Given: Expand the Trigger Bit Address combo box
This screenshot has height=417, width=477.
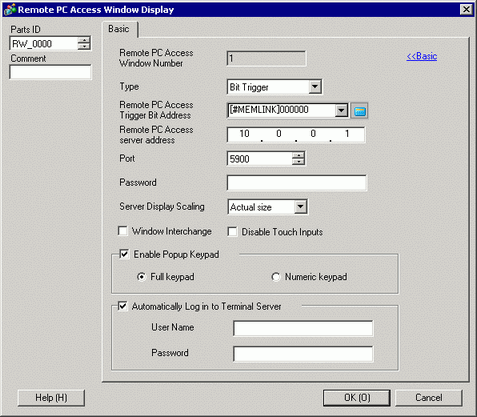Looking at the screenshot, I should tap(341, 110).
